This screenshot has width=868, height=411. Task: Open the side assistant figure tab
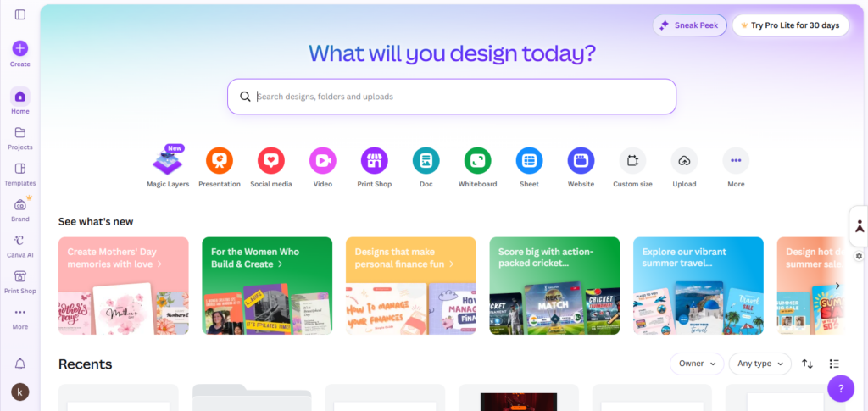[860, 226]
